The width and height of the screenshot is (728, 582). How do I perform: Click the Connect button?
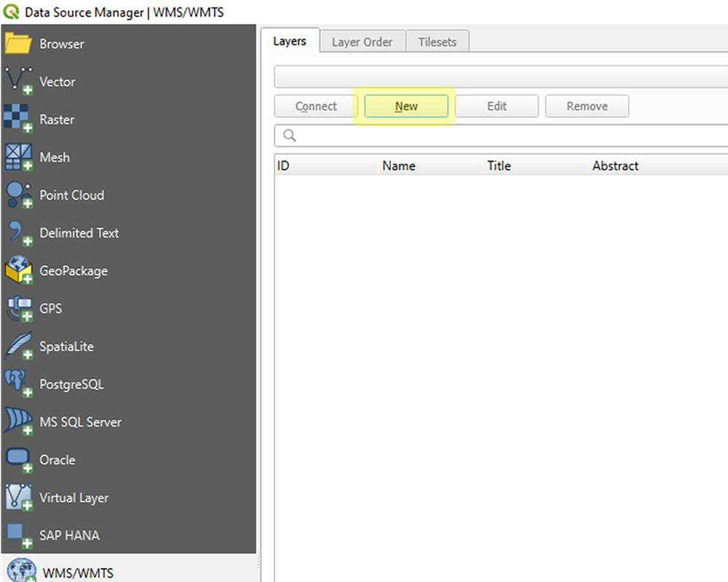click(x=315, y=105)
